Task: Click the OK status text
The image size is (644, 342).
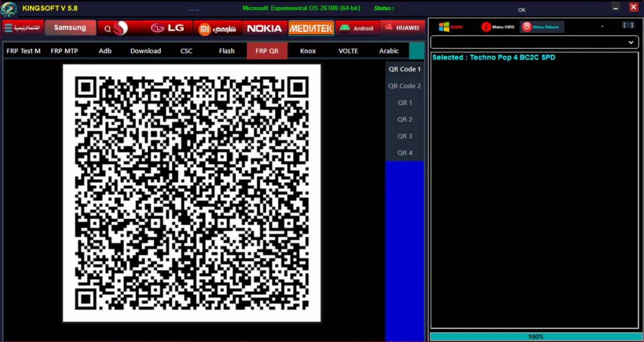Action: pyautogui.click(x=521, y=10)
